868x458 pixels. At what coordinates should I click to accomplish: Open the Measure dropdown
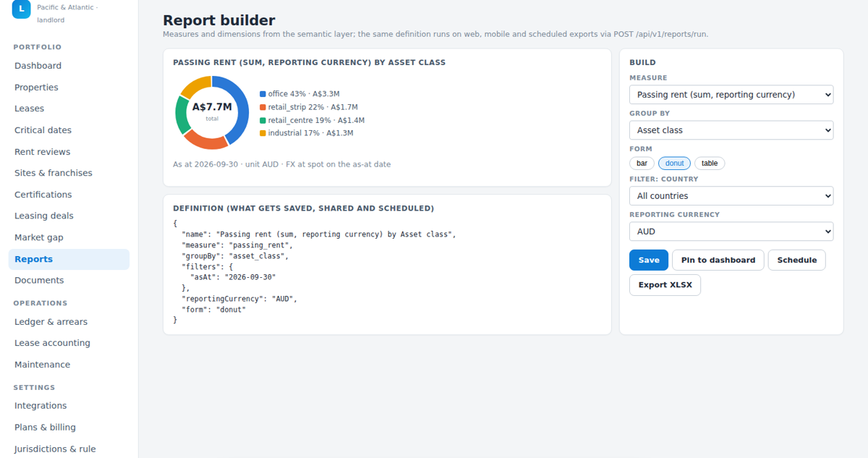(731, 95)
